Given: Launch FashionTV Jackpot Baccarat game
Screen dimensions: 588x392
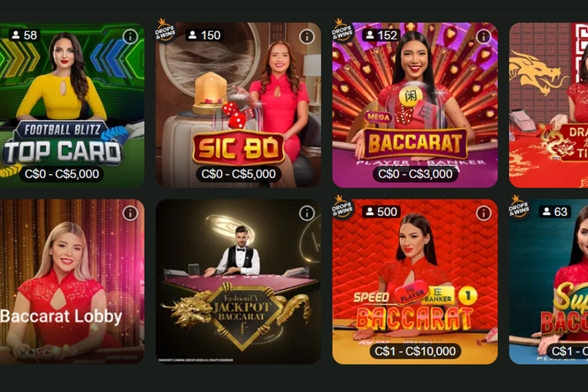Looking at the screenshot, I should click(x=239, y=282).
